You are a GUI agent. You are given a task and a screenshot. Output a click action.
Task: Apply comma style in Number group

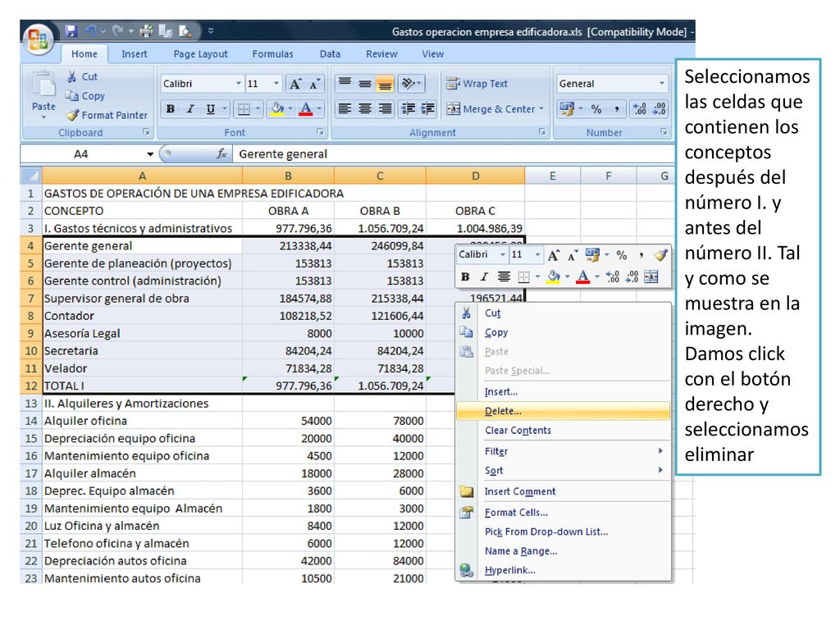617,109
